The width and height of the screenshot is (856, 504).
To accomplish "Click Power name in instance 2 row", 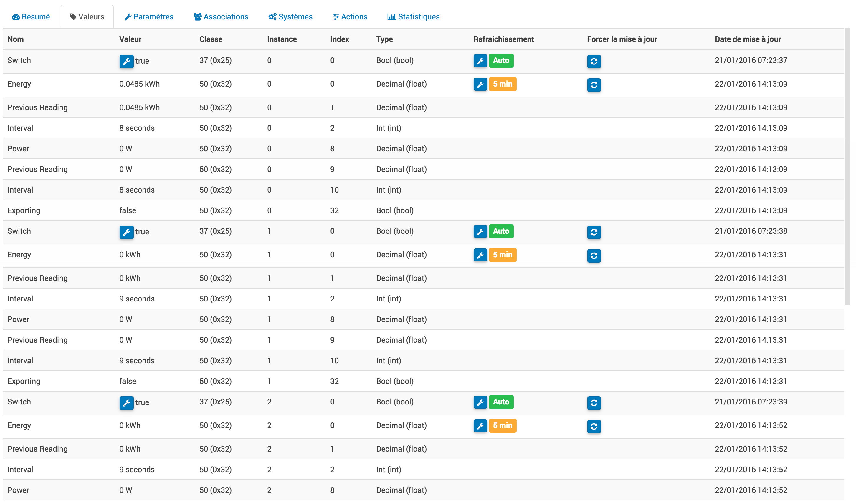I will pyautogui.click(x=18, y=490).
